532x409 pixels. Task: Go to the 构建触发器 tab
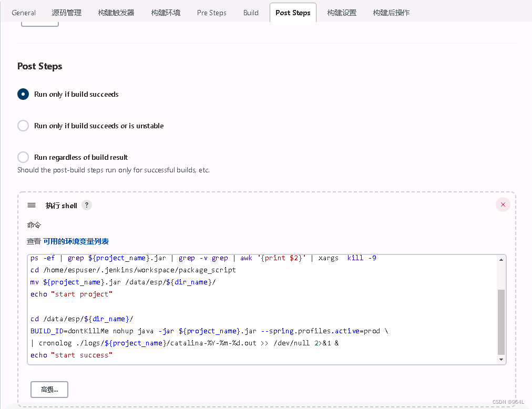pyautogui.click(x=116, y=13)
